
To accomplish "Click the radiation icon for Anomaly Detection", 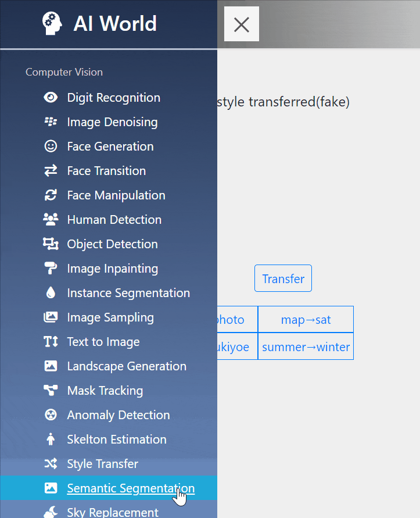I will coord(51,415).
